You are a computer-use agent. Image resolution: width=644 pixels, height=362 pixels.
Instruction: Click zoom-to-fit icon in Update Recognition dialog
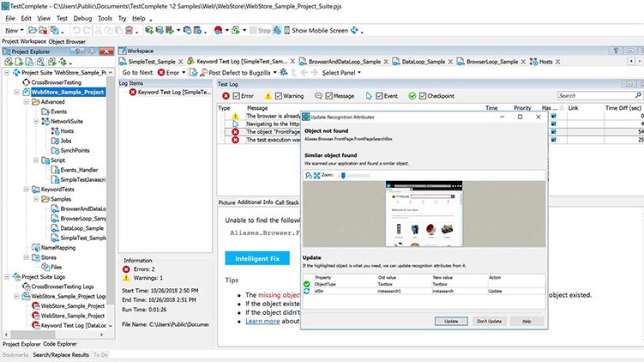(x=316, y=176)
